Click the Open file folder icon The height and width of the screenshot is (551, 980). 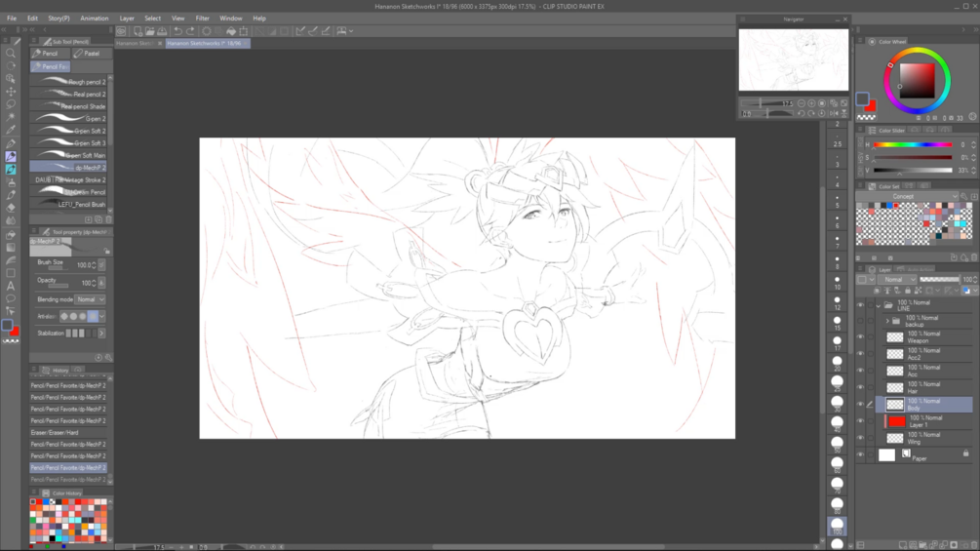(x=150, y=30)
